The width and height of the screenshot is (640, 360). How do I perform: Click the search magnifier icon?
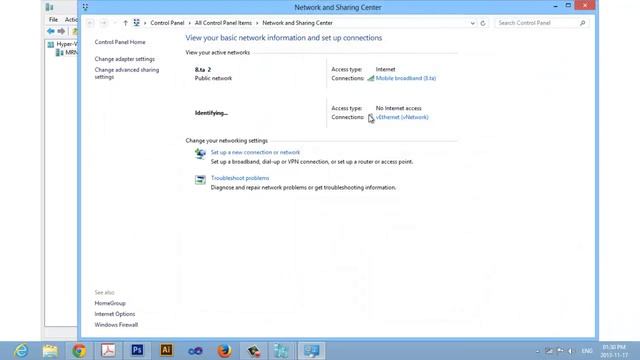click(x=582, y=23)
